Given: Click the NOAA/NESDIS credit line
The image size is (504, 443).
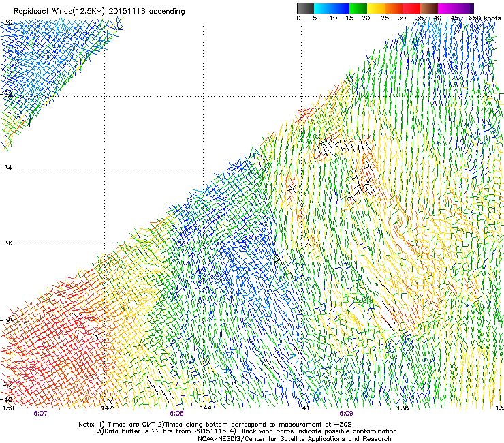Looking at the screenshot, I should (294, 439).
